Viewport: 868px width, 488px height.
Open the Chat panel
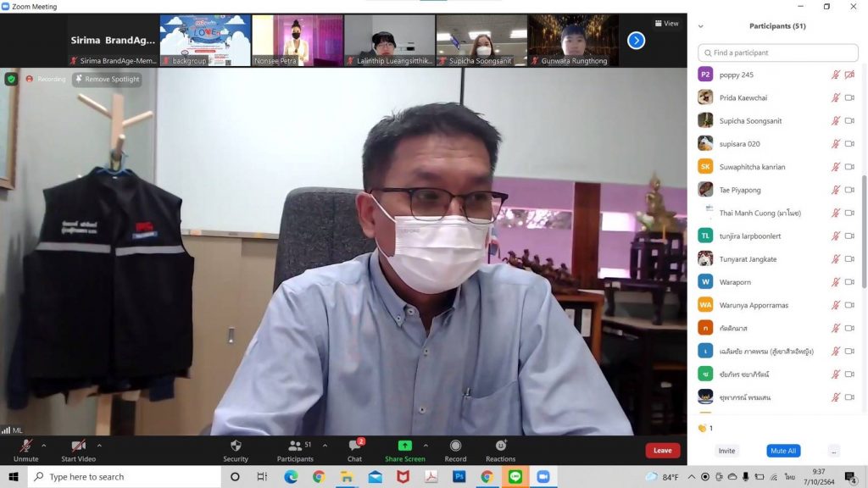pyautogui.click(x=354, y=446)
